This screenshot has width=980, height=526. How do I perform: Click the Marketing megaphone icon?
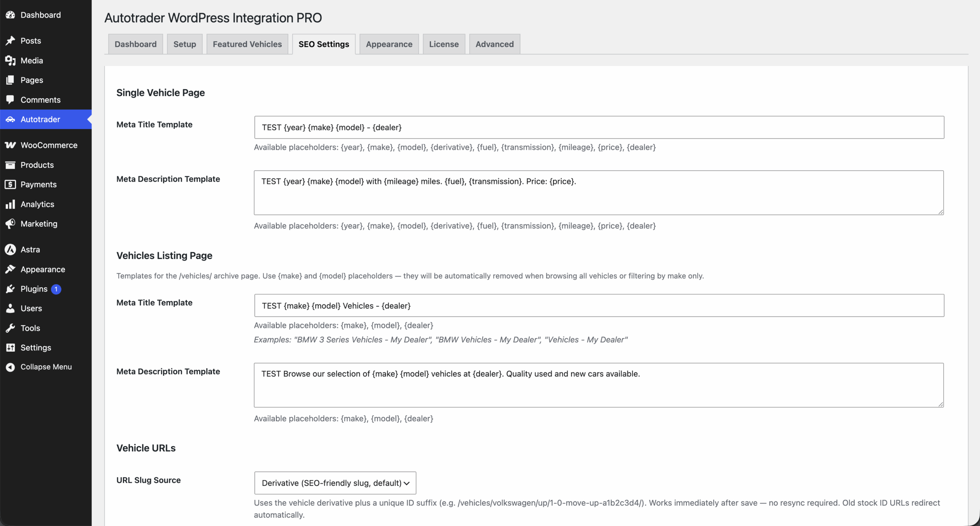click(x=10, y=224)
